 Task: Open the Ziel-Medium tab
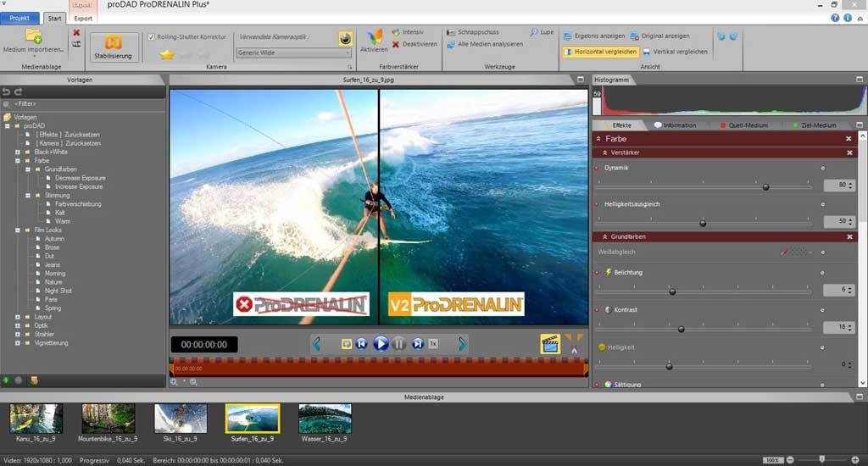(x=814, y=125)
